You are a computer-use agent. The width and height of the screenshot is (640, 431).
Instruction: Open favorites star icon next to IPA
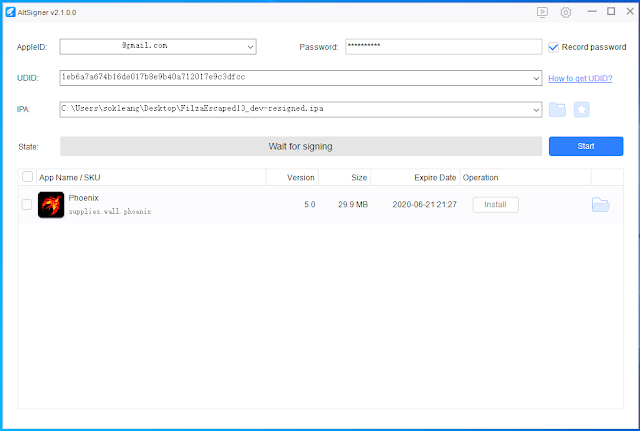click(x=581, y=109)
